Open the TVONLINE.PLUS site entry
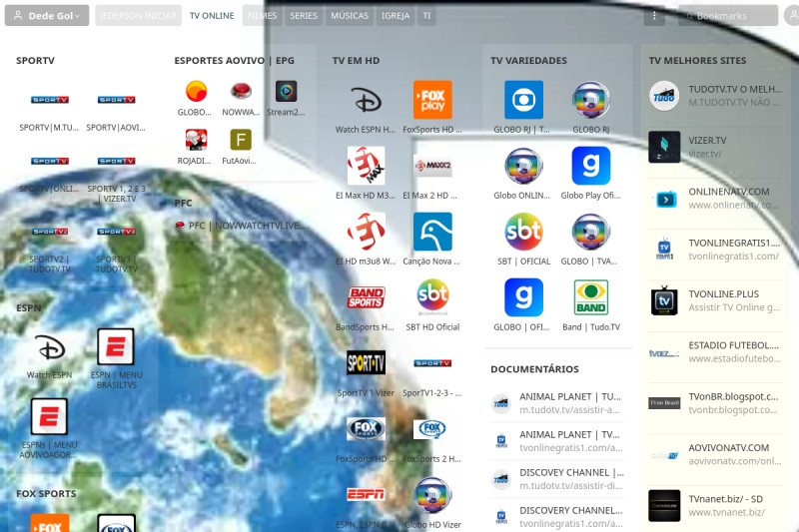799x532 pixels. (715, 300)
